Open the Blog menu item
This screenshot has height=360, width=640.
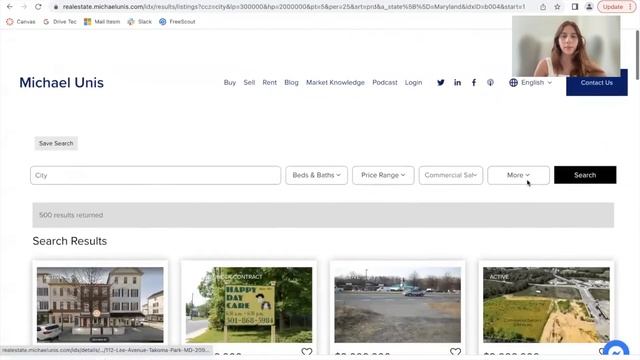(291, 82)
